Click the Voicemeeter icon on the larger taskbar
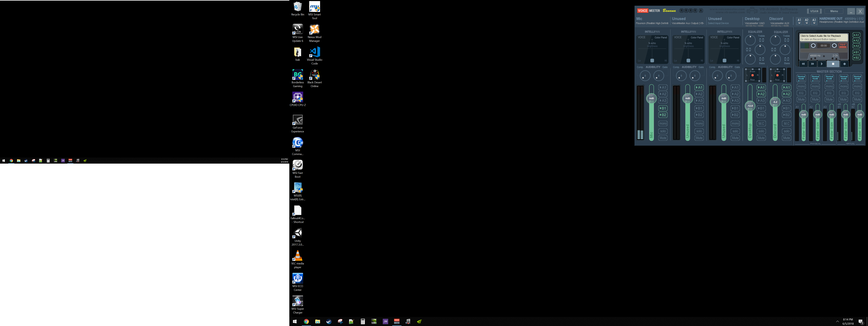Image resolution: width=868 pixels, height=326 pixels. [x=397, y=322]
